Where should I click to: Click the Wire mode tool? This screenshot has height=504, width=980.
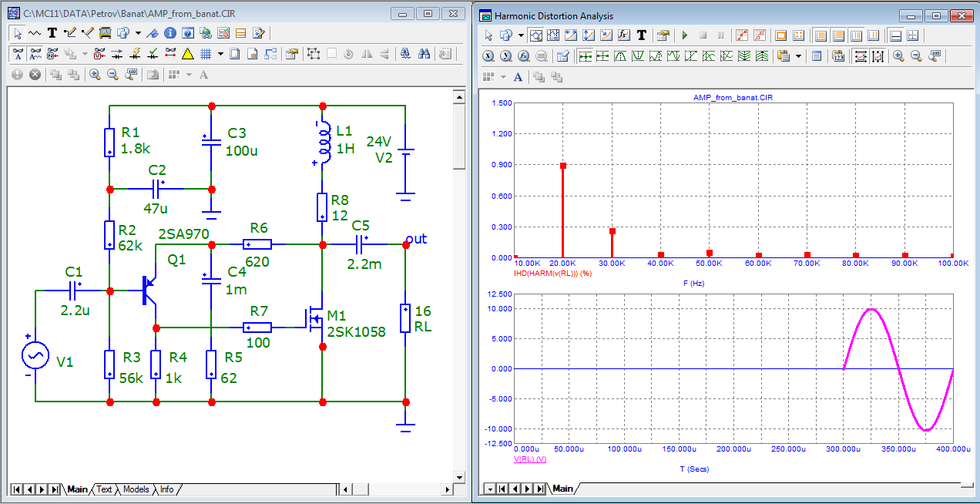pos(70,33)
